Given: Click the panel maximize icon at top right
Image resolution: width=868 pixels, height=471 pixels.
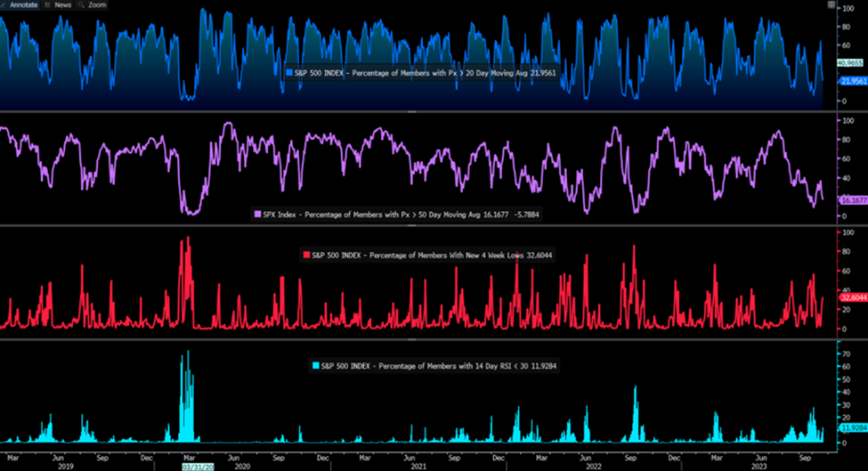Looking at the screenshot, I should [831, 5].
